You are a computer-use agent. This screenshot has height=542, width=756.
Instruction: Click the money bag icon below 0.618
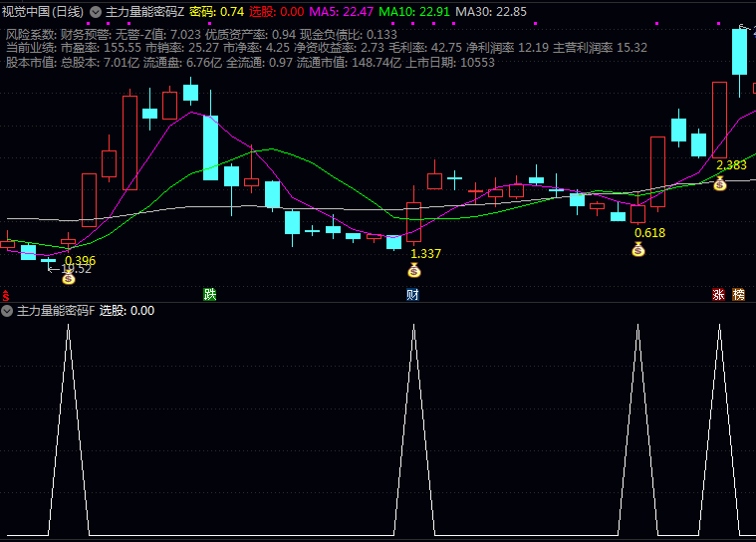click(x=638, y=249)
